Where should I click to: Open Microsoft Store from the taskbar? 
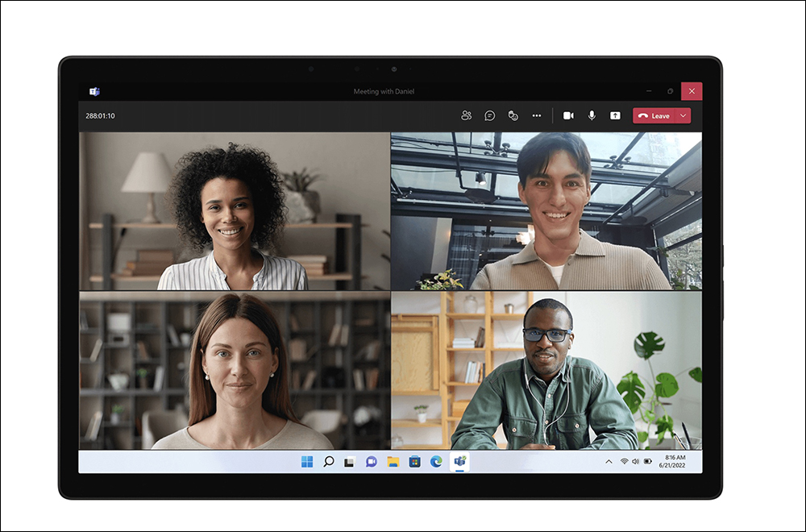414,462
